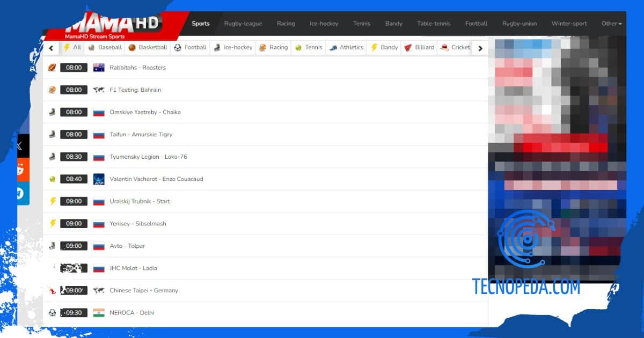Select Football in the top navigation bar
The width and height of the screenshot is (644, 338).
pyautogui.click(x=477, y=24)
